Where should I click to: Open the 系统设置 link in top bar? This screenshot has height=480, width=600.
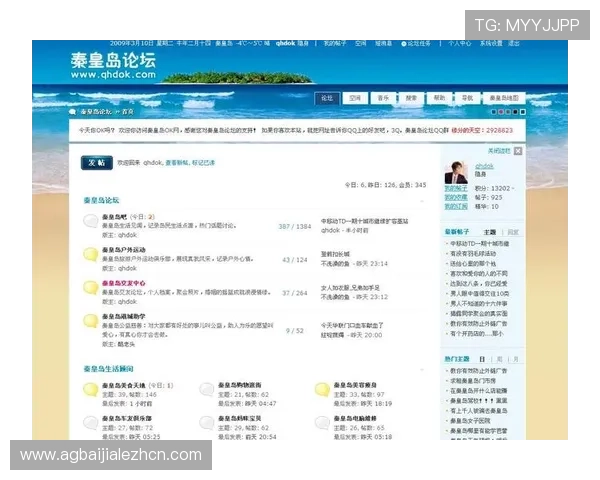click(491, 44)
